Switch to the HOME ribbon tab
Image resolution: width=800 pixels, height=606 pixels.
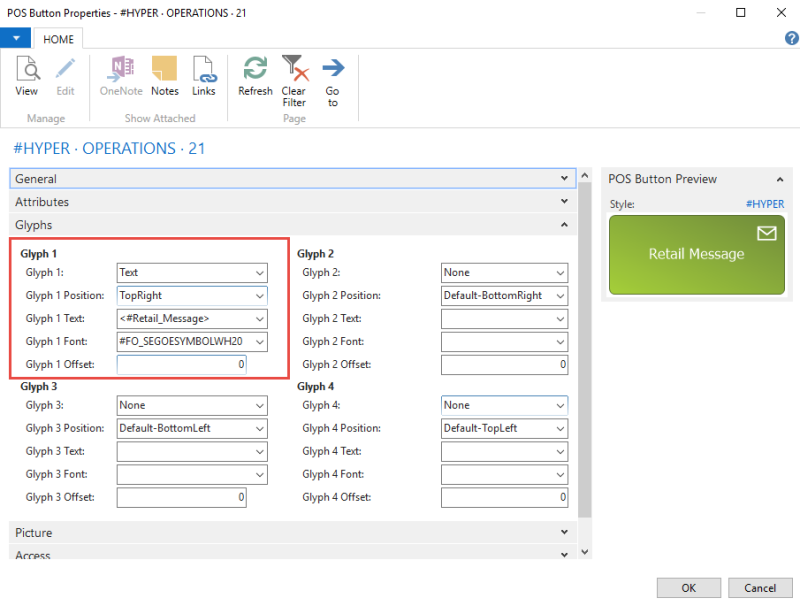click(x=58, y=38)
